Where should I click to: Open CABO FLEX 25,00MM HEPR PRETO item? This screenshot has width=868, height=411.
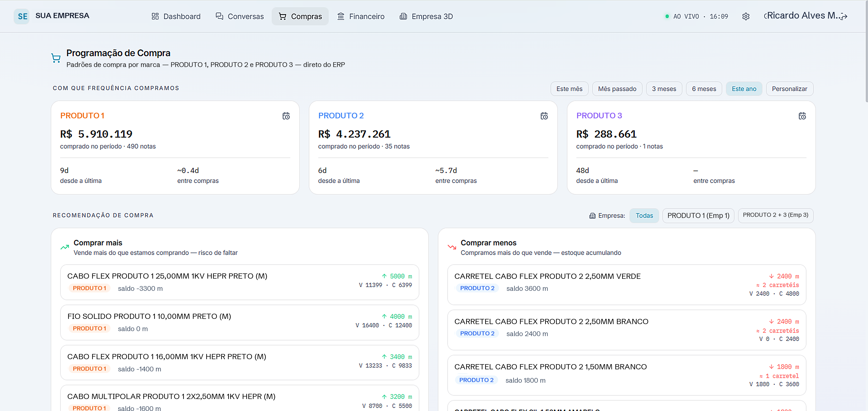pos(240,282)
